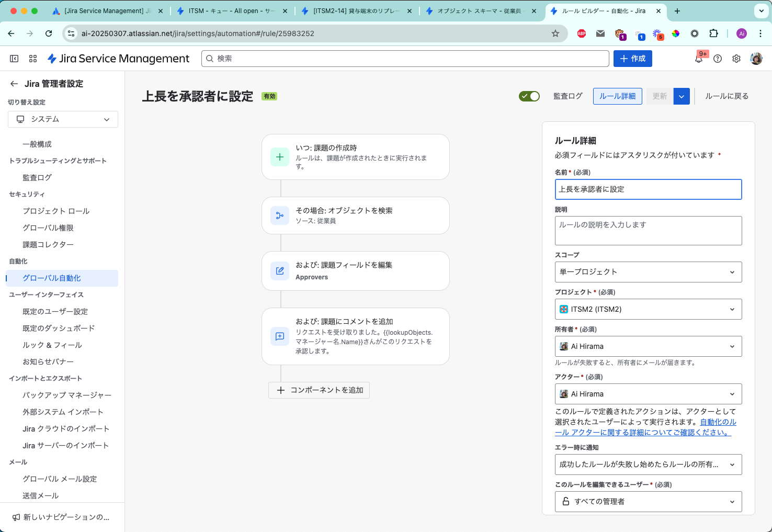Open お知らせバナー in sidebar
Image resolution: width=772 pixels, height=532 pixels.
[x=48, y=362]
